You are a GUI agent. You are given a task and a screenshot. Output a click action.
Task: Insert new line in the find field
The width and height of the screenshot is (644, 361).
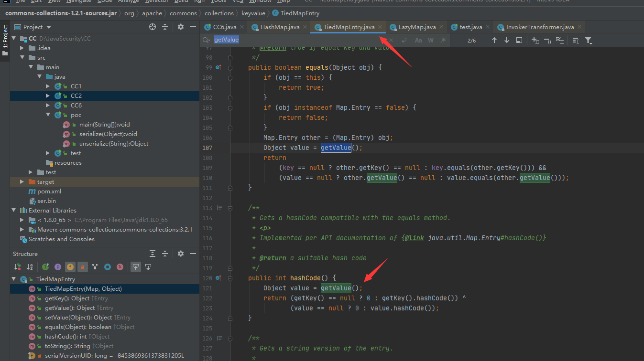404,40
